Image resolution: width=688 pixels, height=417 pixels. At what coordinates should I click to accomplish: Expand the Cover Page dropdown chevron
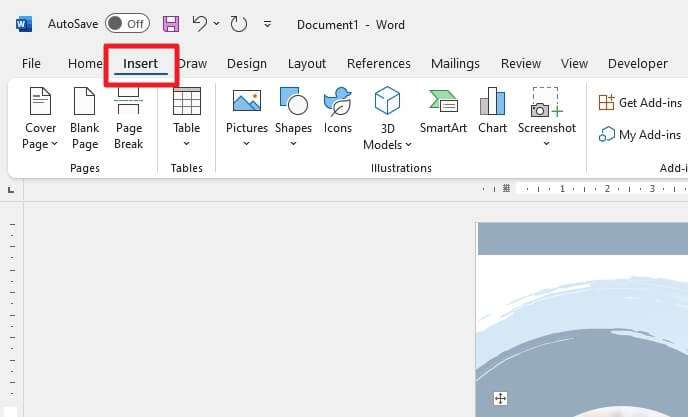[55, 144]
